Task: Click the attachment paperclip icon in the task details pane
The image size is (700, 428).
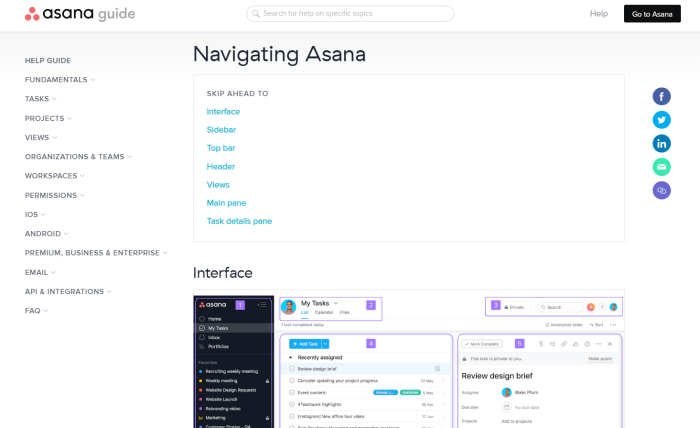Action: 541,344
